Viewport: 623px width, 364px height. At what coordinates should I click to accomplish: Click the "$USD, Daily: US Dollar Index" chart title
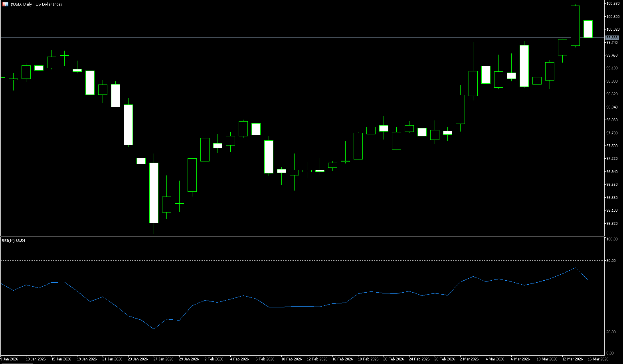(x=36, y=4)
